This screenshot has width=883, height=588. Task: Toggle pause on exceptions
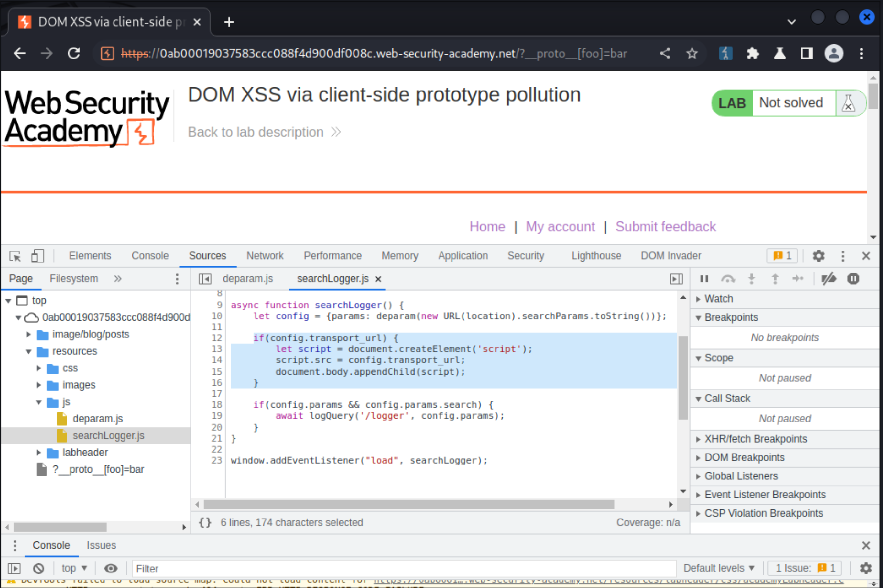click(853, 279)
